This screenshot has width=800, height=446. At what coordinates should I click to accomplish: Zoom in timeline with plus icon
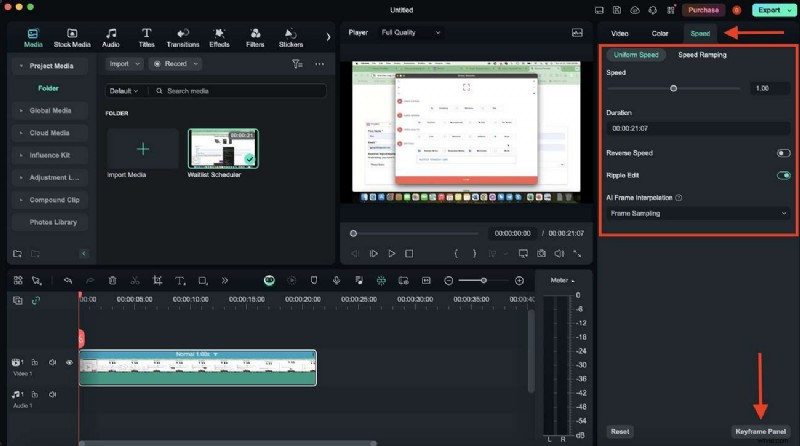[x=519, y=281]
